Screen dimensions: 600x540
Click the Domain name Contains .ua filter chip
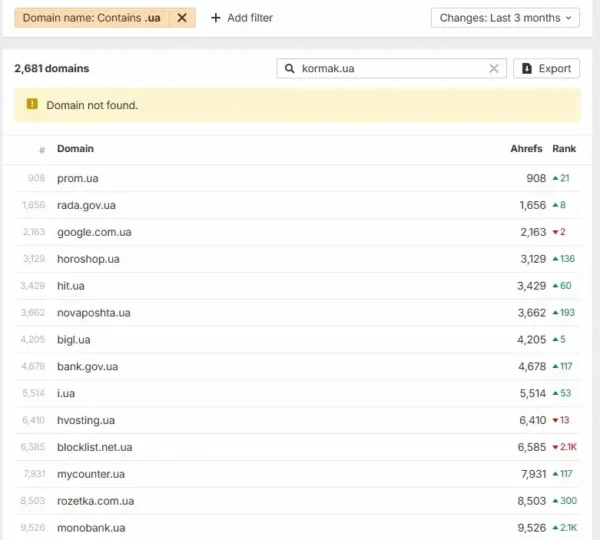pyautogui.click(x=90, y=18)
